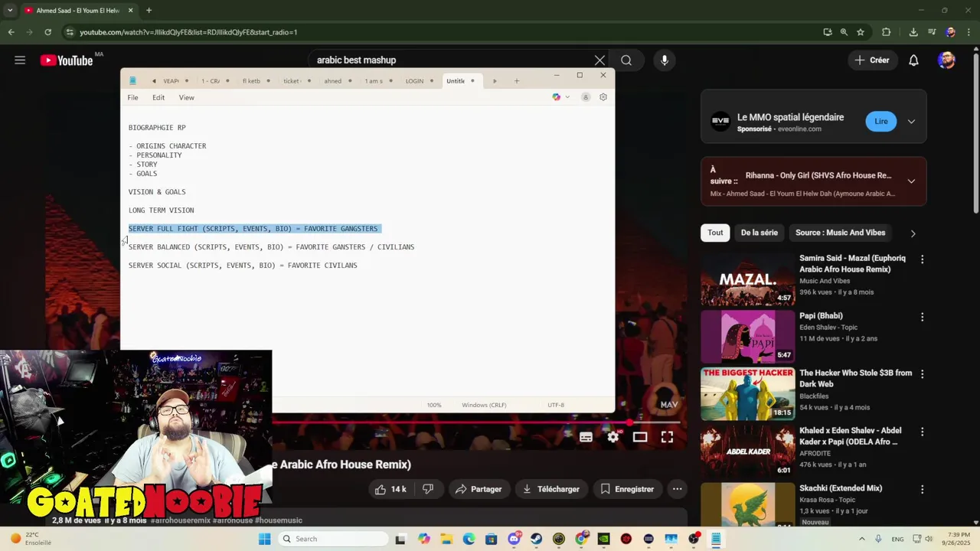Enter fullscreen on the YouTube player

[668, 437]
